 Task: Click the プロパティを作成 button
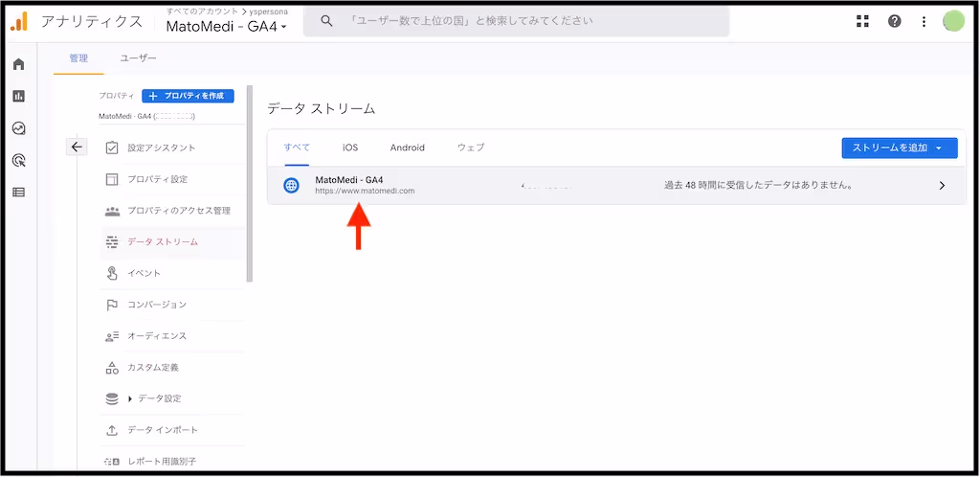point(188,96)
